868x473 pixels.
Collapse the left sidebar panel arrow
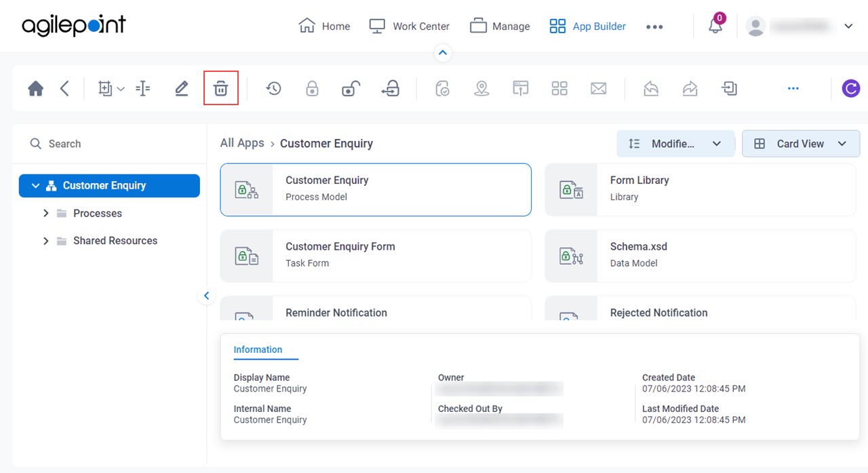[x=206, y=296]
